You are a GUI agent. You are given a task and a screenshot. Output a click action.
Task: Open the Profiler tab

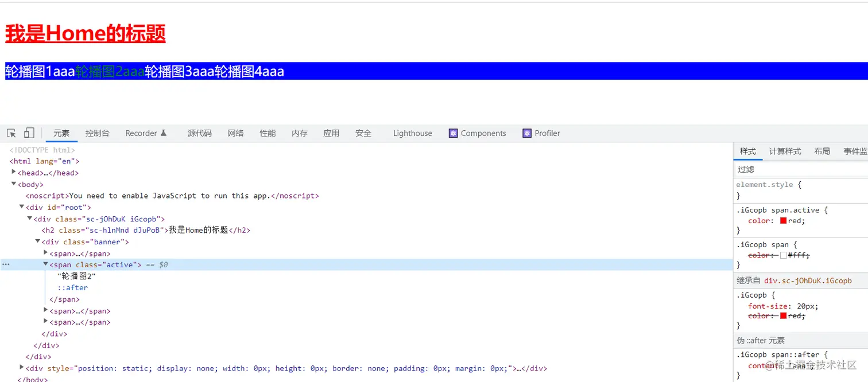[547, 133]
